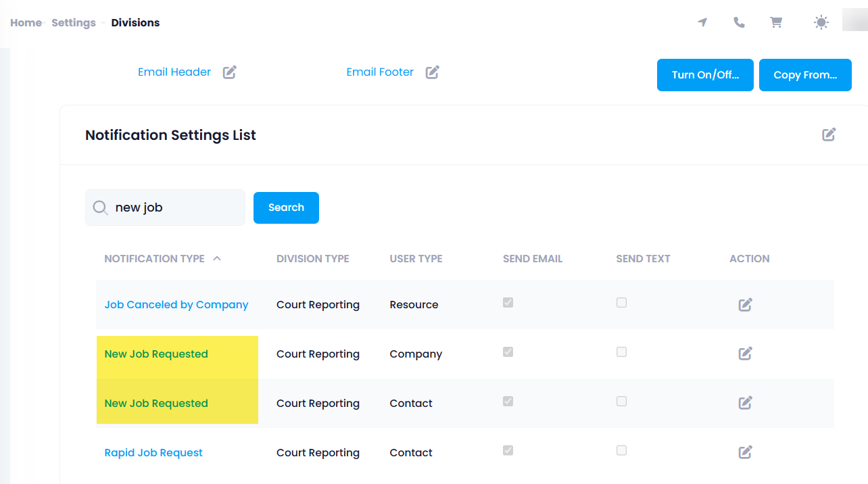
Task: Click the phone icon in top bar
Action: click(x=739, y=22)
